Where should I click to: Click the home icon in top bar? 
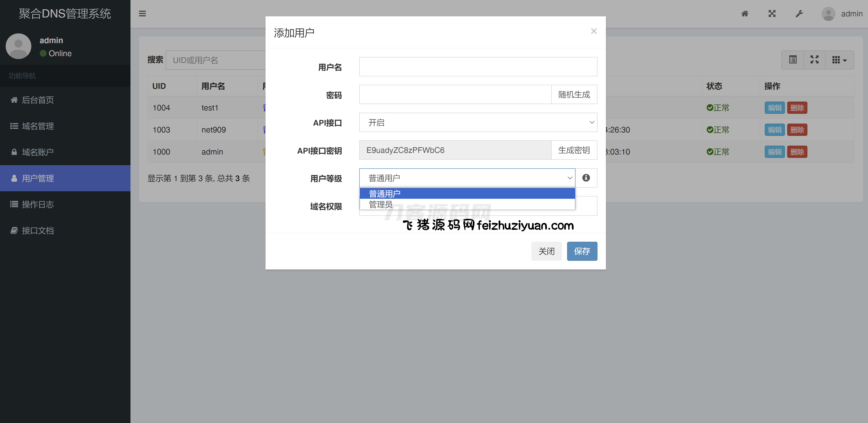pyautogui.click(x=745, y=14)
